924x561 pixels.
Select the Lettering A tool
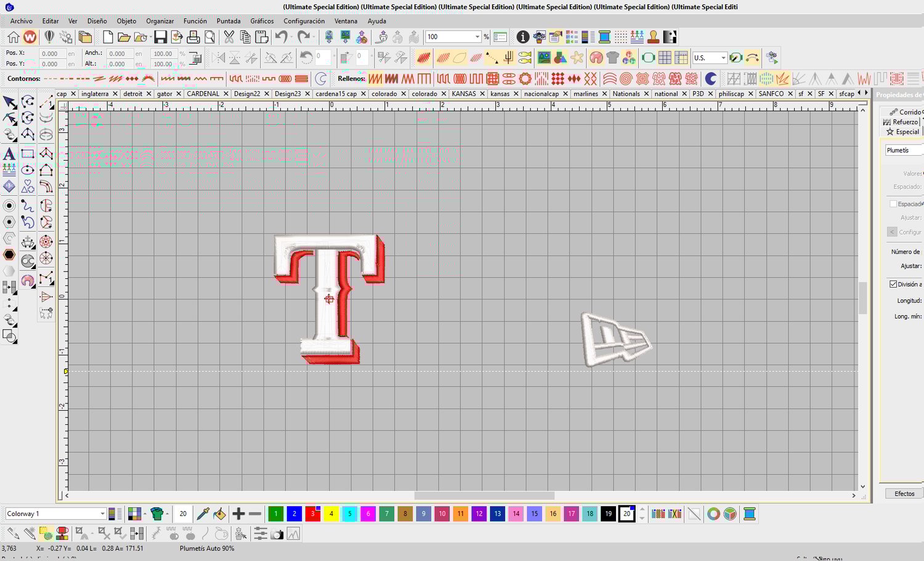coord(9,153)
